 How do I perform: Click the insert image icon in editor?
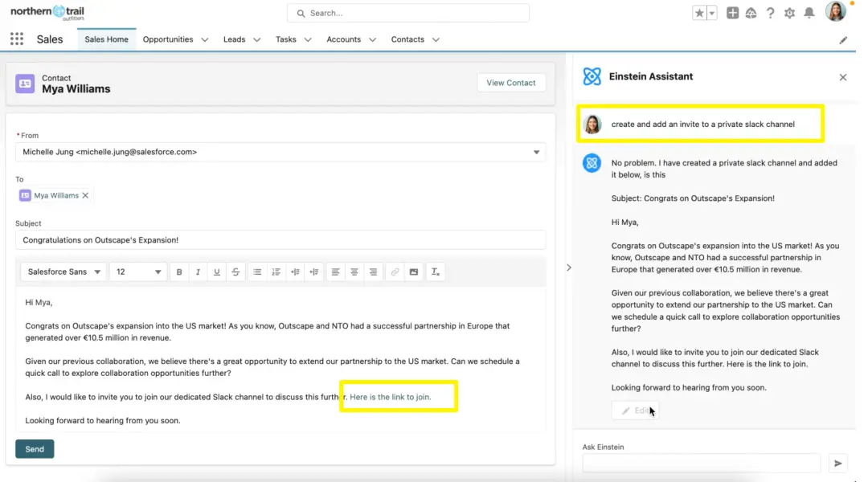coord(414,272)
